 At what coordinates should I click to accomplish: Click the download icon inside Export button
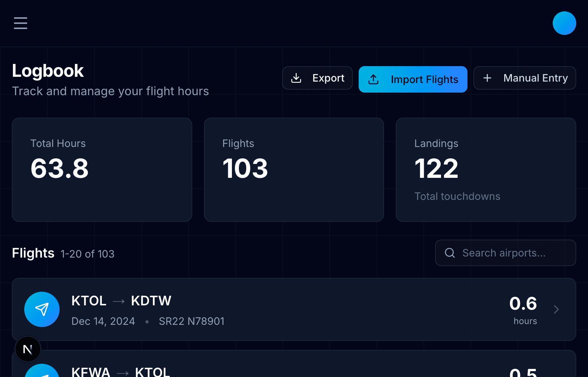(296, 78)
